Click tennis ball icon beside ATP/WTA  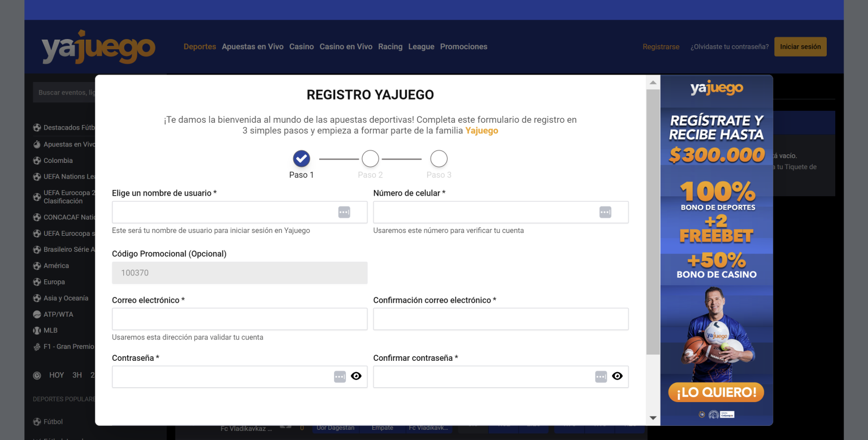pyautogui.click(x=37, y=314)
